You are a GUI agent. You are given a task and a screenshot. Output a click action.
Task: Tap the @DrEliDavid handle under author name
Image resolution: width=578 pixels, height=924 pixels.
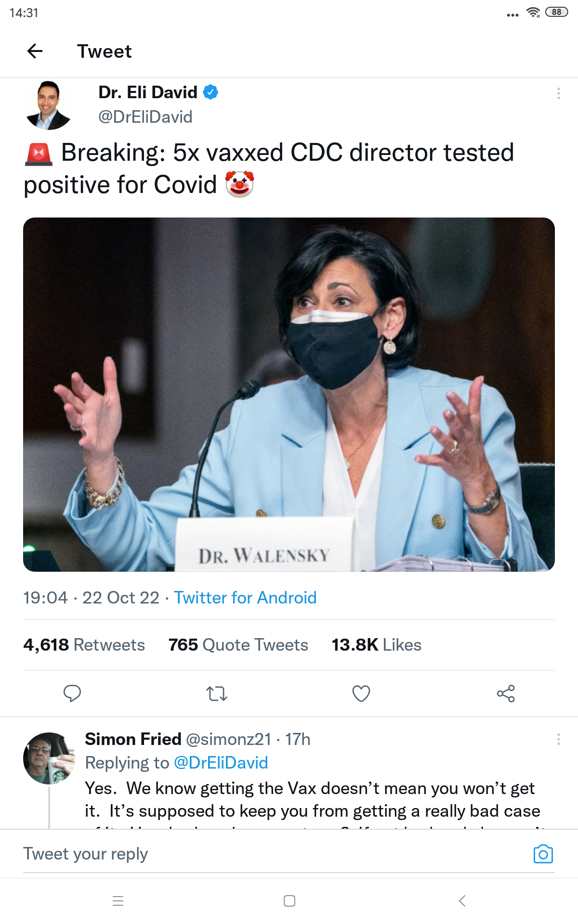coord(145,117)
